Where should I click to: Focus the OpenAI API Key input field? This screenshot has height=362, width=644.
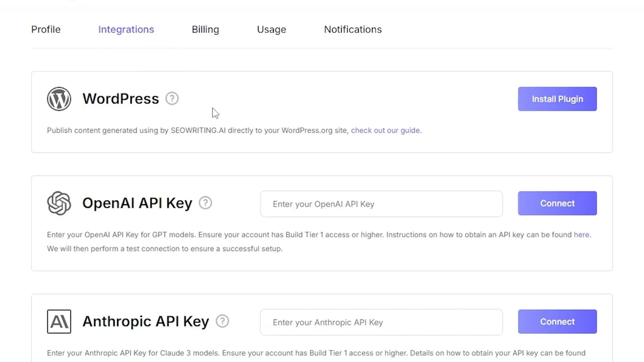pos(381,204)
